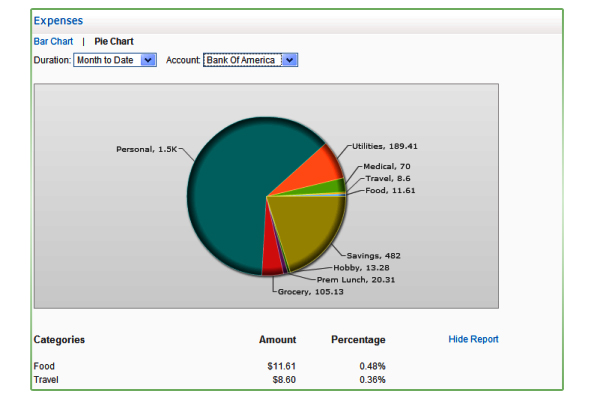This screenshot has height=400, width=595.
Task: Click the Hide Report link
Action: tap(473, 339)
